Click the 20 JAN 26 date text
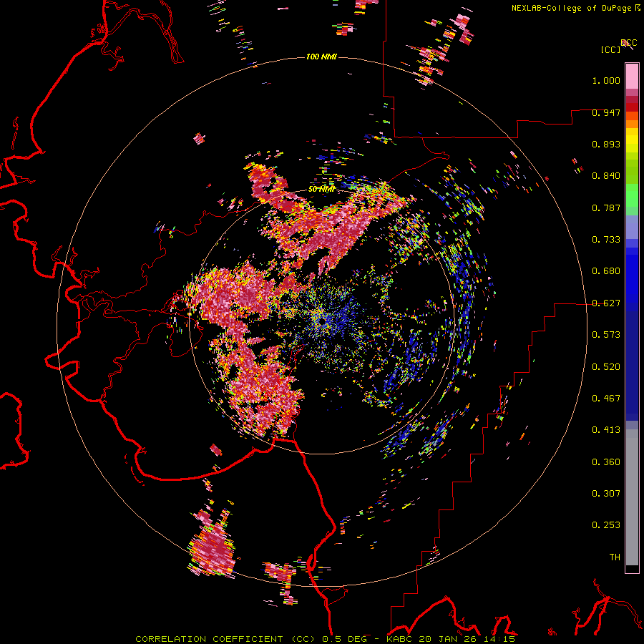Image resolution: width=644 pixels, height=644 pixels. tap(447, 639)
